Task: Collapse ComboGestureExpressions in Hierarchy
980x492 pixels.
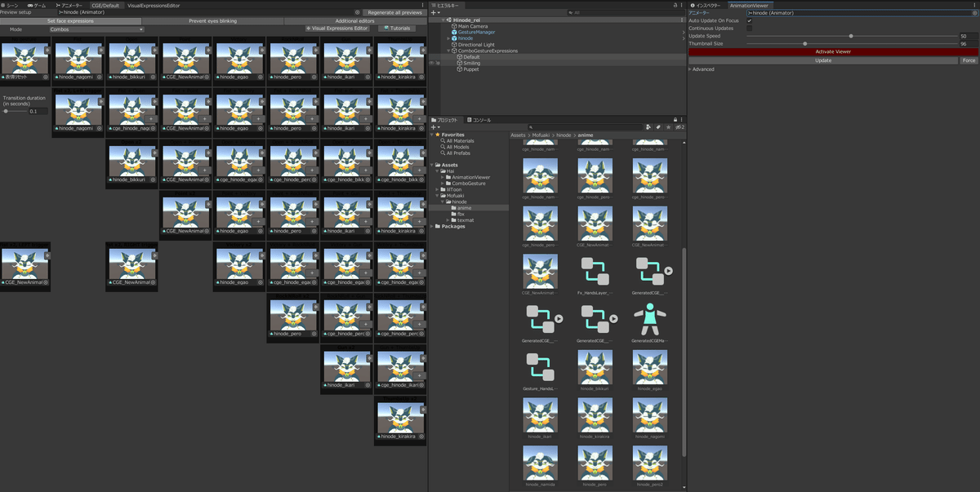Action: 448,51
